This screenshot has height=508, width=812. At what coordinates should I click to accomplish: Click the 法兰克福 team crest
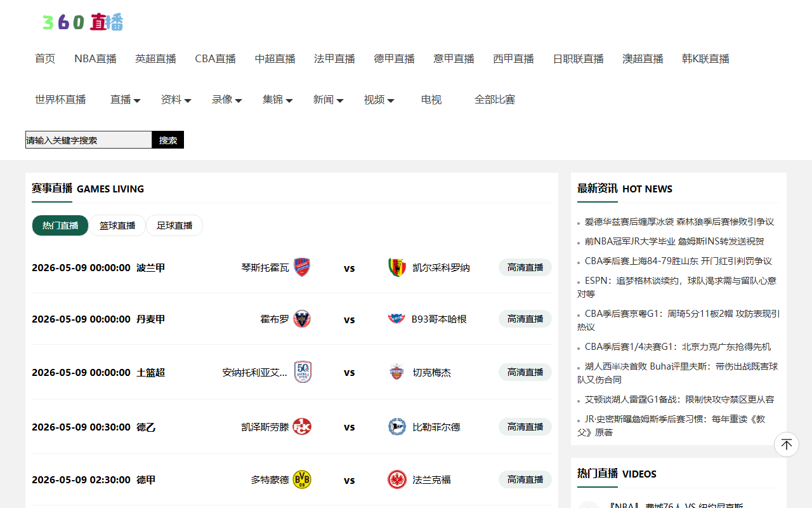(397, 479)
